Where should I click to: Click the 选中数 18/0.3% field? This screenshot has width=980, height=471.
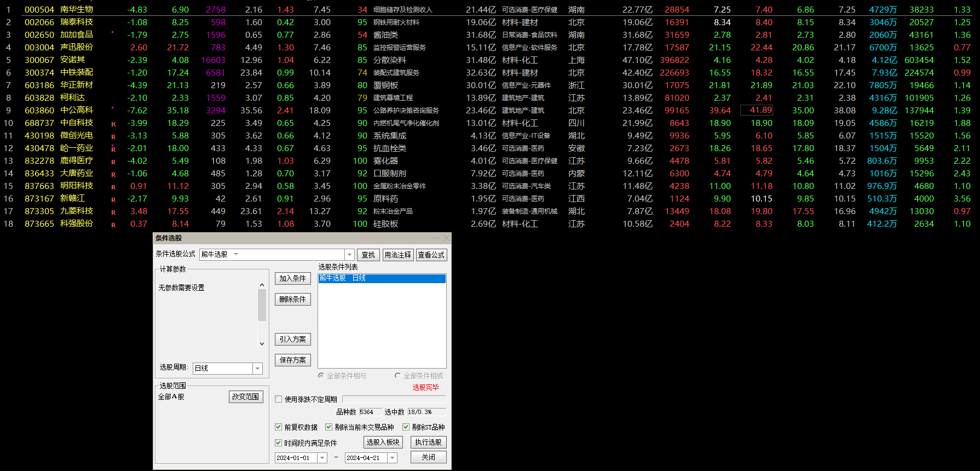[426, 412]
